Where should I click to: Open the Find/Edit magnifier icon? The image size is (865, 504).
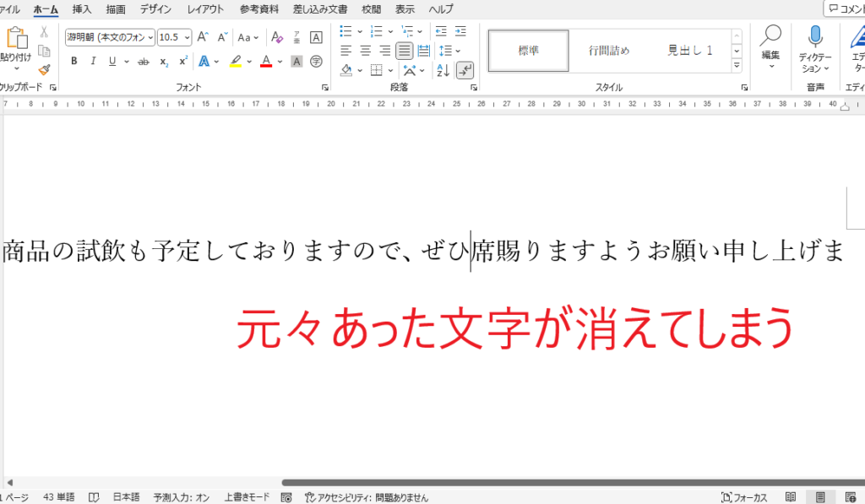(770, 35)
